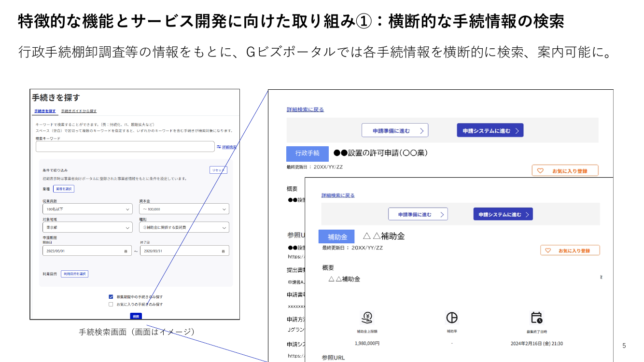Click 詳細検索に戻る in the △△補助金 panel
This screenshot has width=644, height=362.
point(338,195)
